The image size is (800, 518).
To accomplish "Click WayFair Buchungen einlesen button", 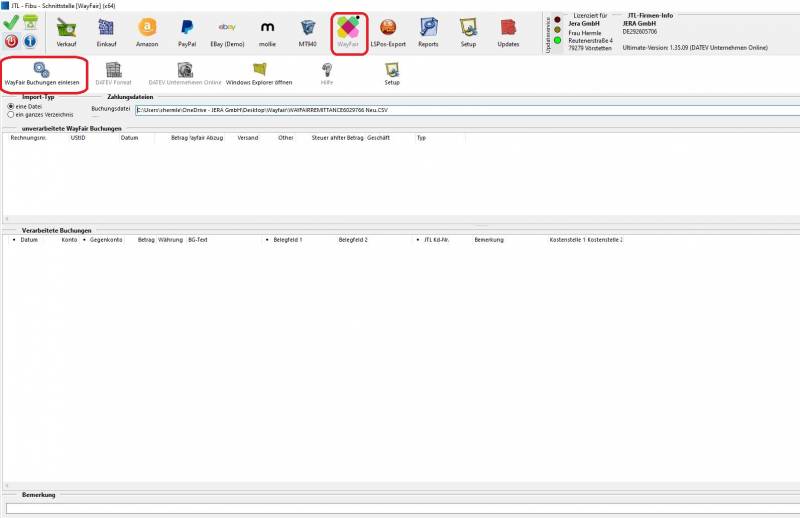I will coord(42,73).
